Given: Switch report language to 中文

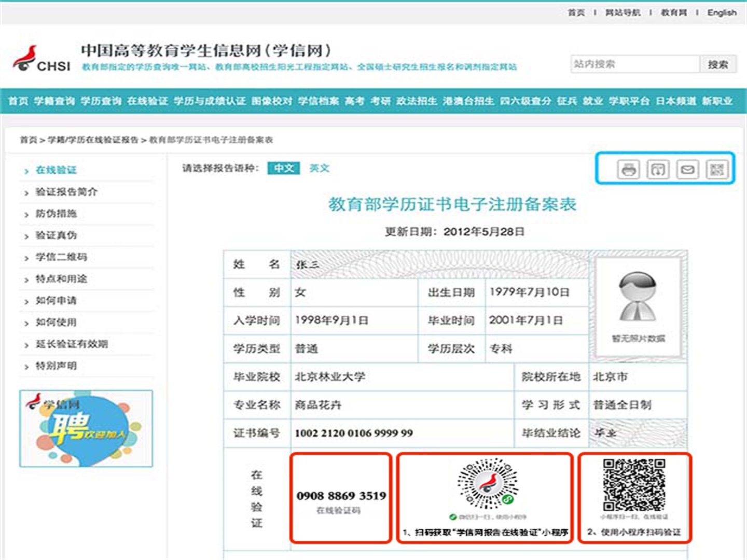Looking at the screenshot, I should (x=283, y=168).
